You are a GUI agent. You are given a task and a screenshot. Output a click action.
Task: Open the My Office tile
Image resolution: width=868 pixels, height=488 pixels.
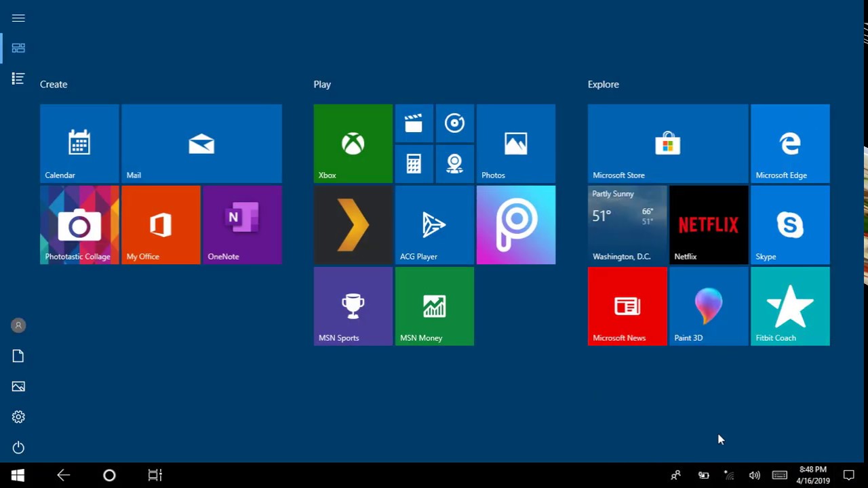point(161,225)
